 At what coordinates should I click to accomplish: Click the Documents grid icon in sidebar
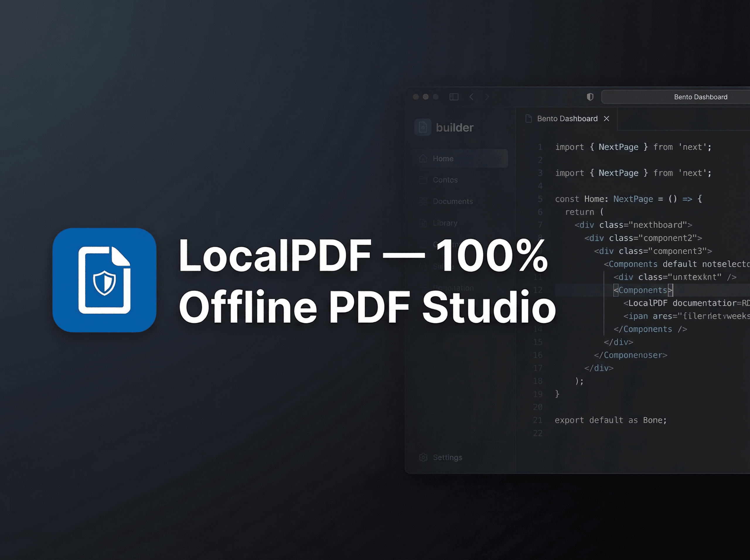[423, 201]
